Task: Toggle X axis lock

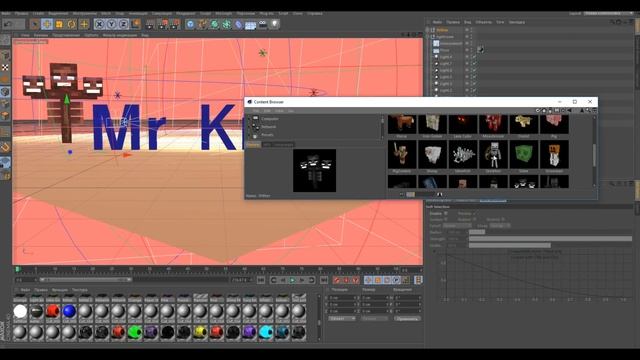Action: coord(99,24)
